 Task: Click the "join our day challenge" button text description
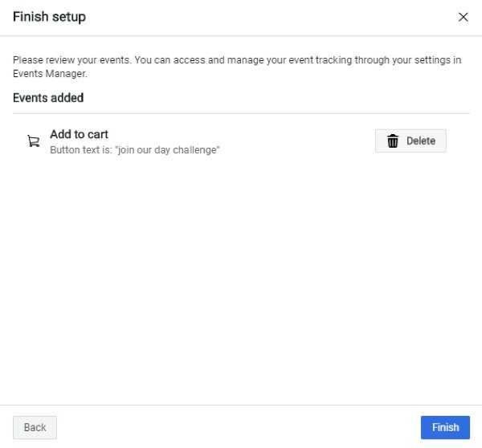(135, 150)
